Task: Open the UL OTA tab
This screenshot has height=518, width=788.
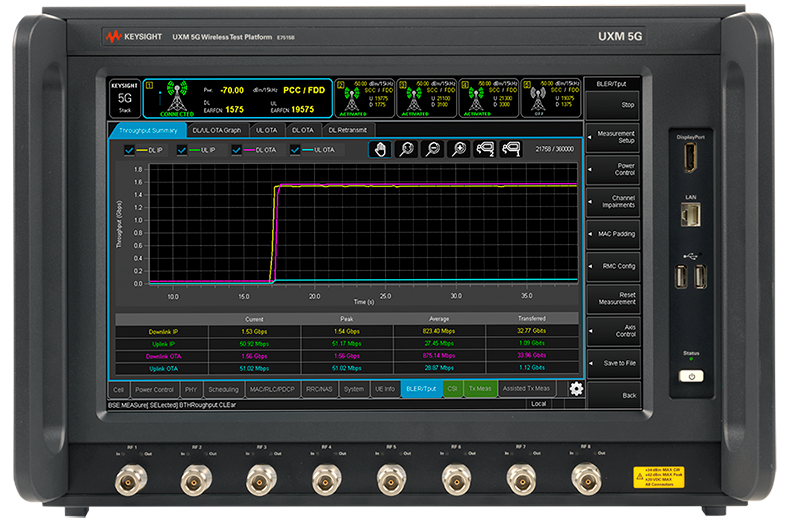Action: click(266, 130)
